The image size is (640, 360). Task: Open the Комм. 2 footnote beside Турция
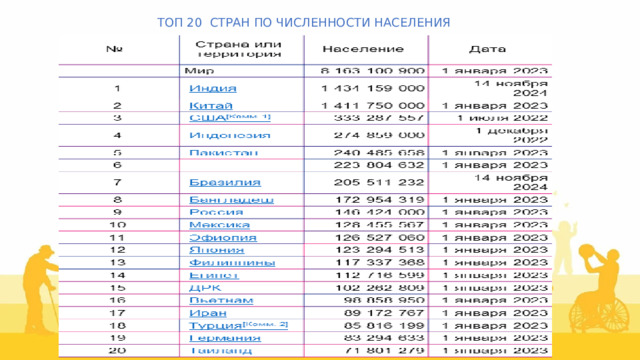coord(265,324)
